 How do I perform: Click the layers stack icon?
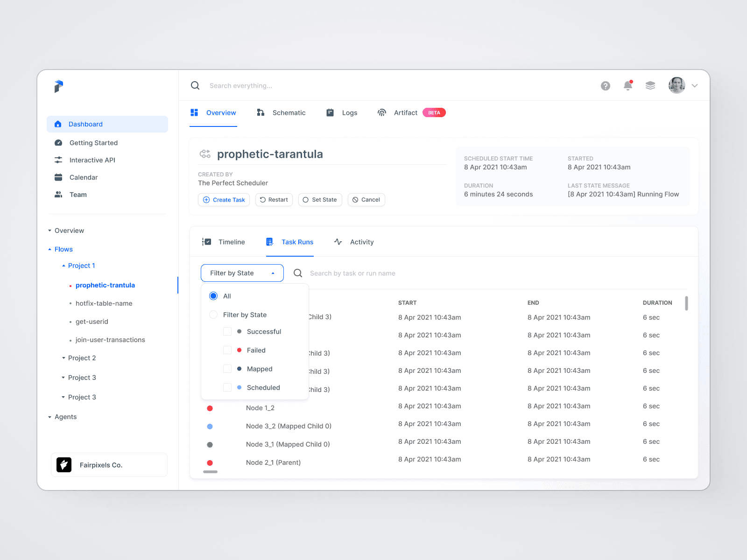[x=650, y=85]
